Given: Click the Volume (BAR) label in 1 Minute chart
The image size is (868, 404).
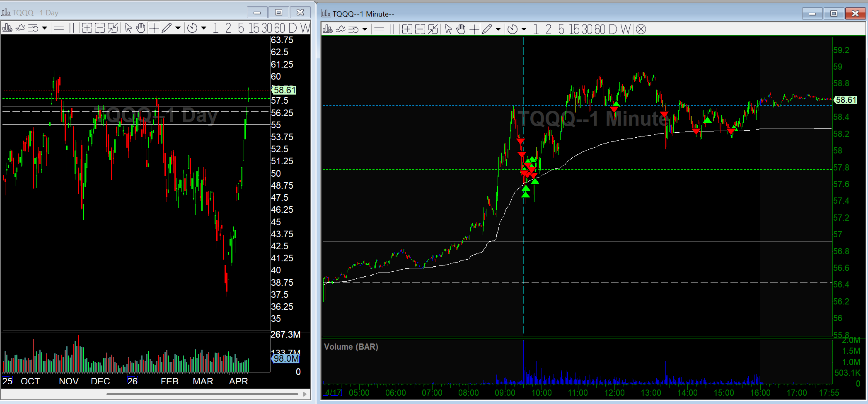Looking at the screenshot, I should click(x=351, y=347).
